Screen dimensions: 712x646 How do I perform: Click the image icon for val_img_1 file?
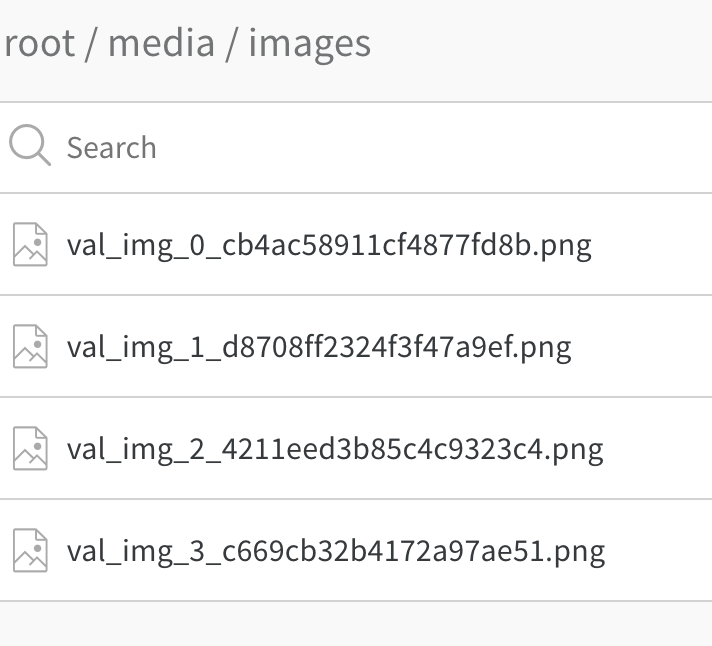pyautogui.click(x=30, y=346)
